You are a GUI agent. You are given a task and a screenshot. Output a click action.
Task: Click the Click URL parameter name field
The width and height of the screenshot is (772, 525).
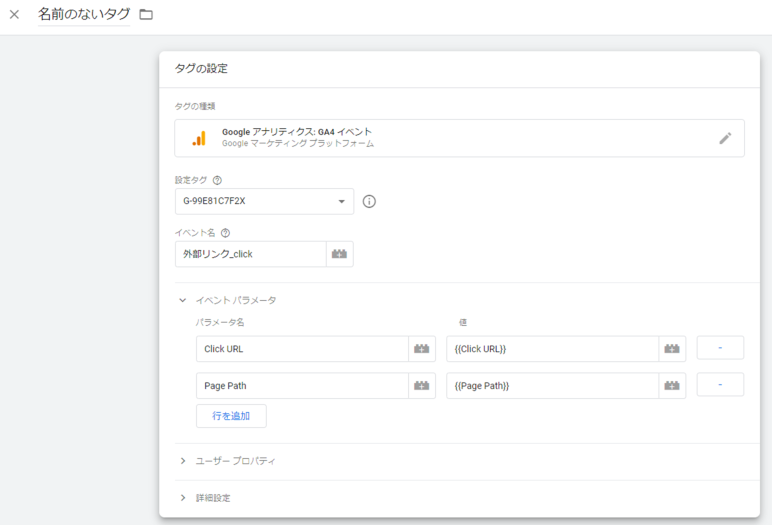tap(302, 349)
